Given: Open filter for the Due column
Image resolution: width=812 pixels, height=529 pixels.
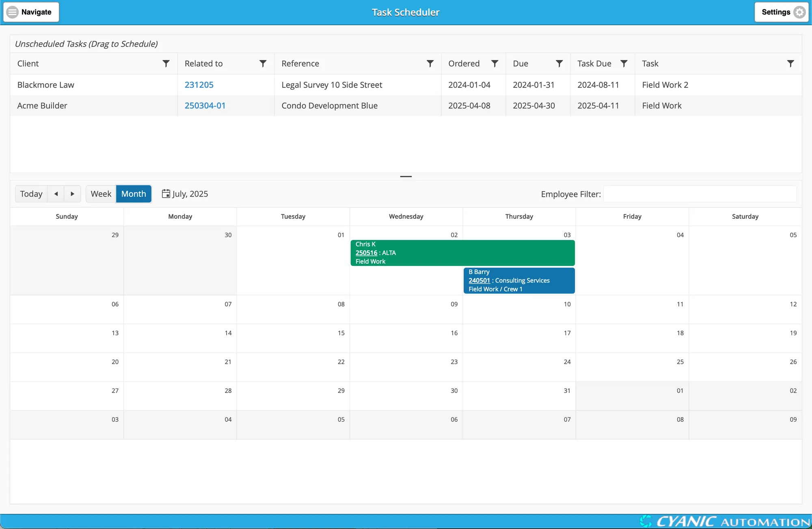Looking at the screenshot, I should pos(559,63).
